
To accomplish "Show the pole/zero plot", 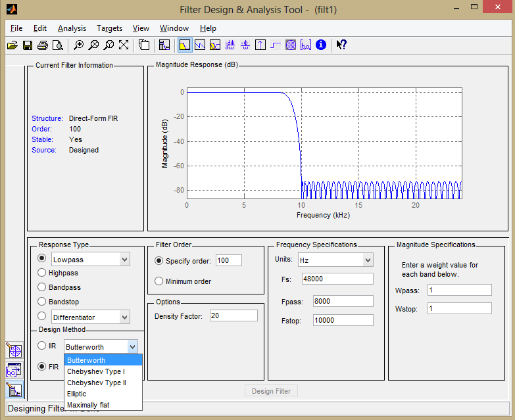I will pyautogui.click(x=291, y=45).
